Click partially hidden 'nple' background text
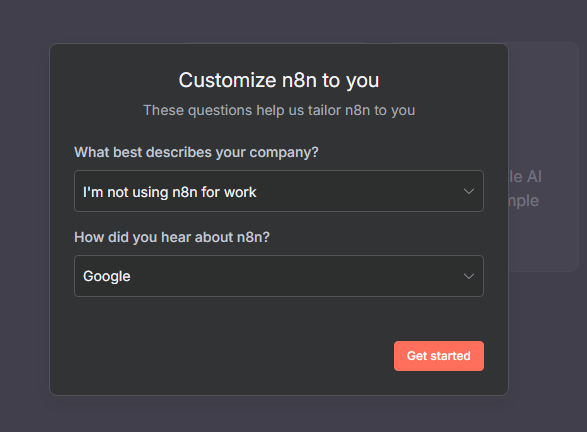Image resolution: width=587 pixels, height=432 pixels. (524, 201)
